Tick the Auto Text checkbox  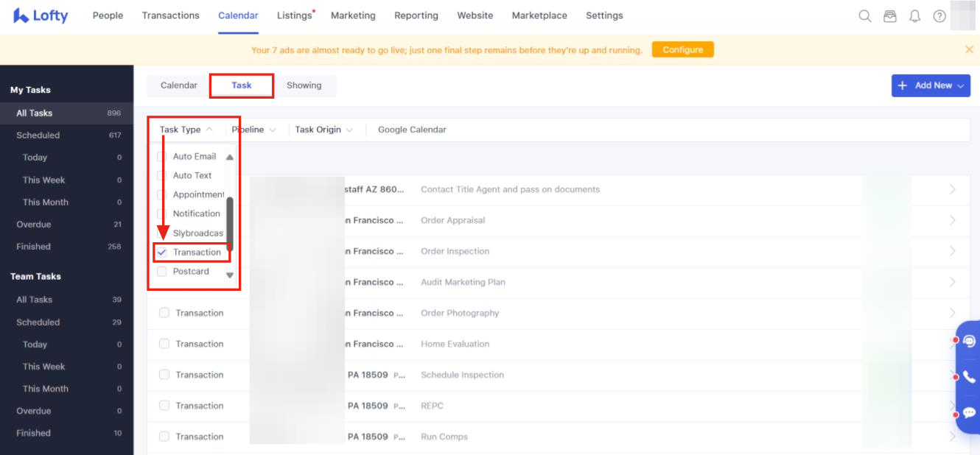[162, 176]
